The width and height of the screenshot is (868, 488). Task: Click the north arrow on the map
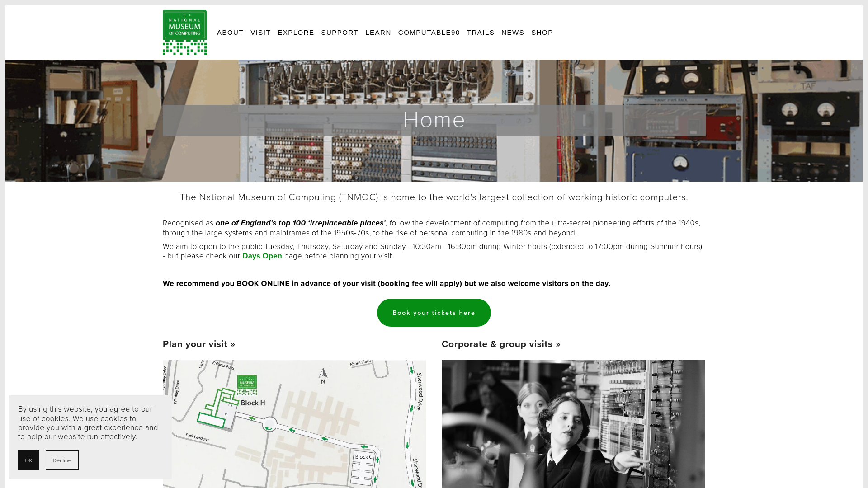(323, 375)
